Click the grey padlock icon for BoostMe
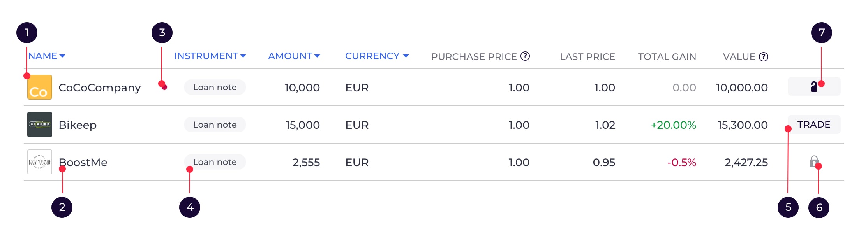The width and height of the screenshot is (868, 242). click(x=814, y=161)
